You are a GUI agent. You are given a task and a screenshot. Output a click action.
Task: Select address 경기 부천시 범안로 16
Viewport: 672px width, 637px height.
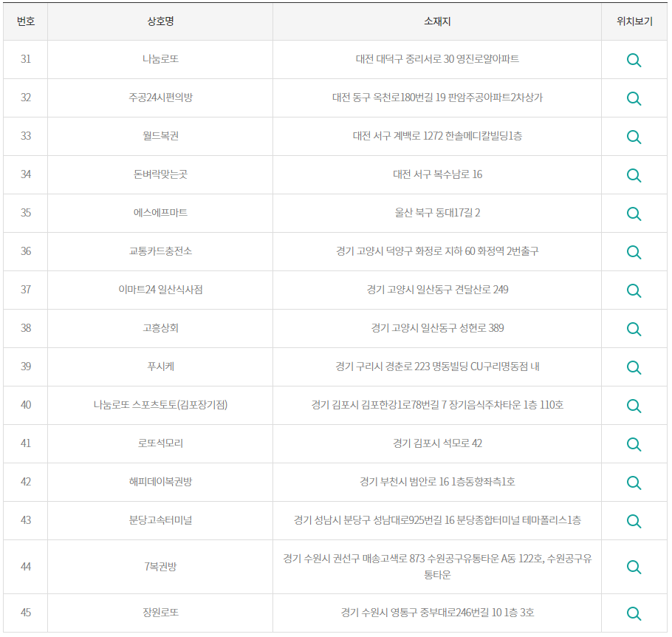pos(404,482)
